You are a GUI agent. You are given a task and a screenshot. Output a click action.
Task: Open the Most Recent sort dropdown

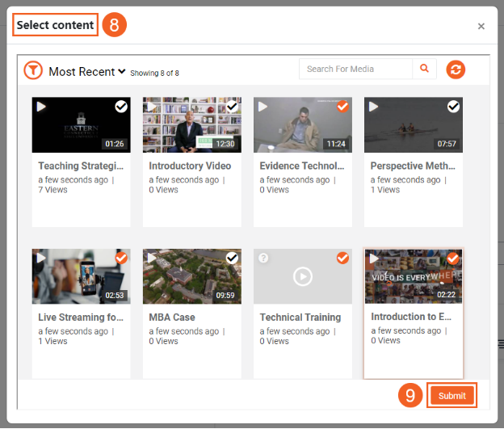(x=86, y=72)
